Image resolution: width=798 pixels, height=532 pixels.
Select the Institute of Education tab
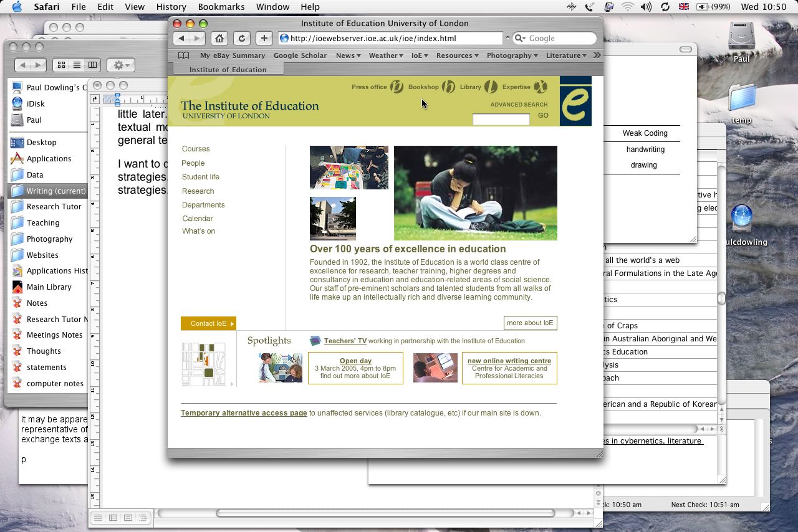click(228, 70)
